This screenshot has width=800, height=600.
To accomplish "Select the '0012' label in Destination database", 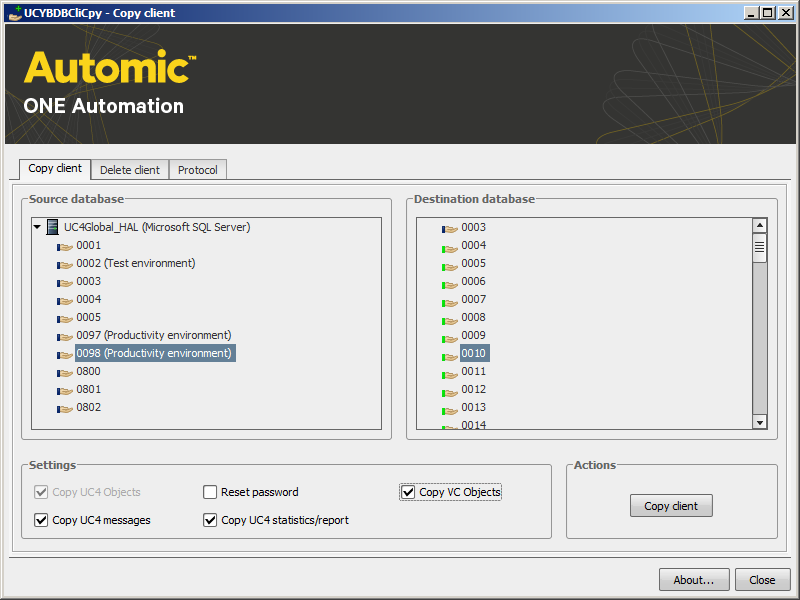I will [473, 389].
